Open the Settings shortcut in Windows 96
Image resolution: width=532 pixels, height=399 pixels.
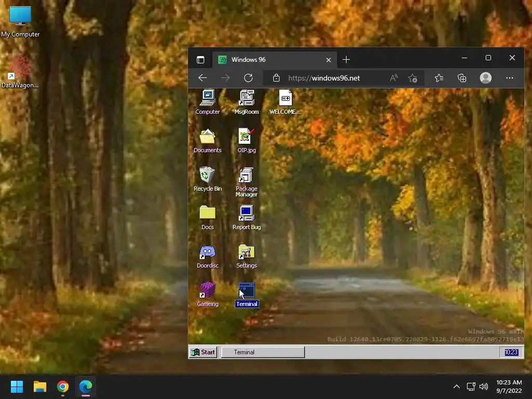(x=247, y=256)
